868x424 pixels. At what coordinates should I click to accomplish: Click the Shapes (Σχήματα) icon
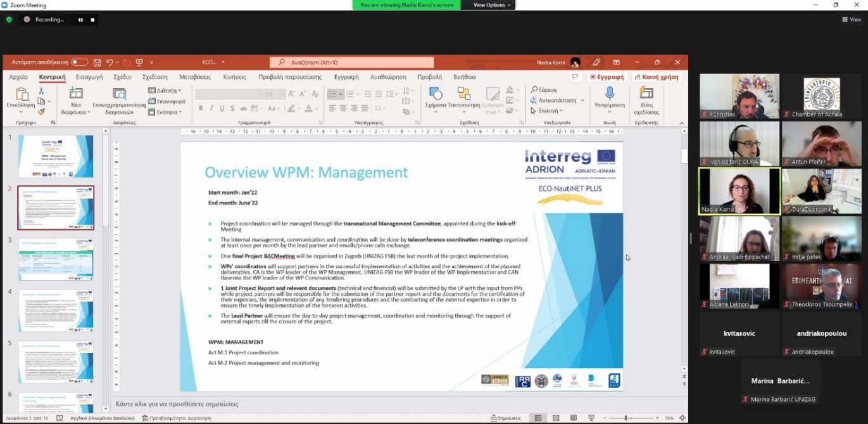click(x=436, y=94)
